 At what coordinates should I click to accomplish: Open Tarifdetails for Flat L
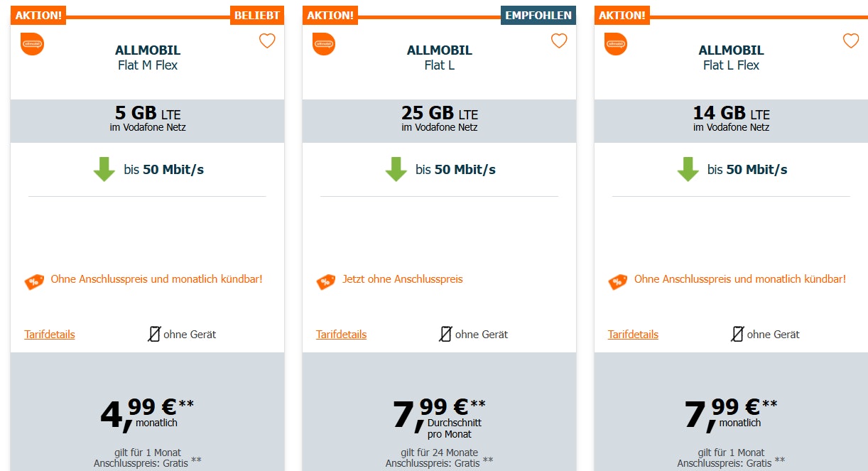[x=342, y=335]
